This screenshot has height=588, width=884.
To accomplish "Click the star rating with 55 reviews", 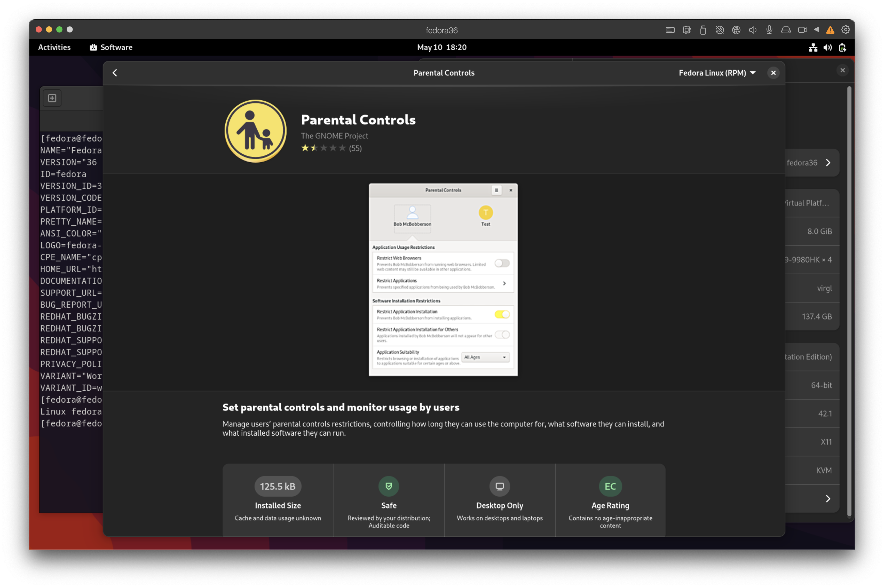I will click(331, 148).
